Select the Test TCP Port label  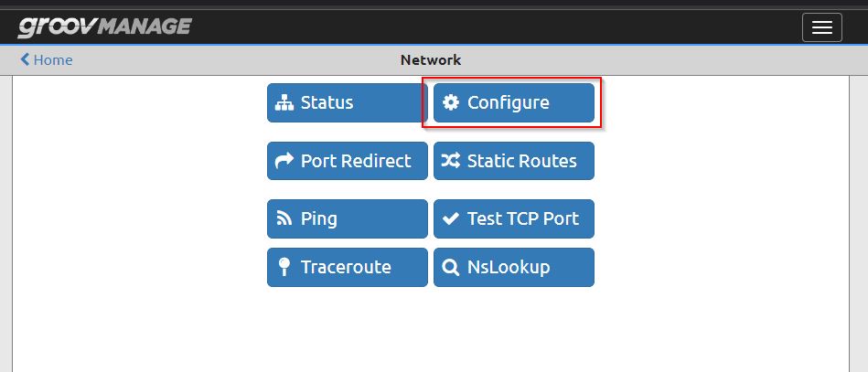[523, 218]
